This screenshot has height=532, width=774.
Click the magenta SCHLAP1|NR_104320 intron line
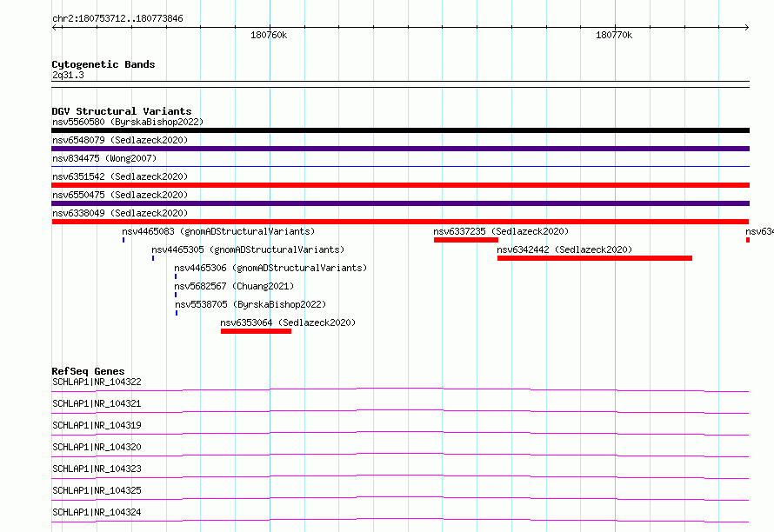(x=400, y=455)
